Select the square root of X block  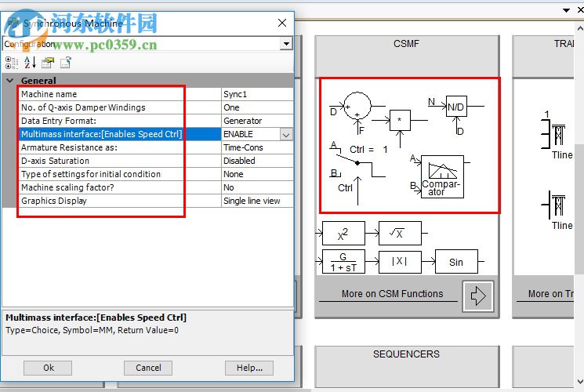click(x=400, y=234)
